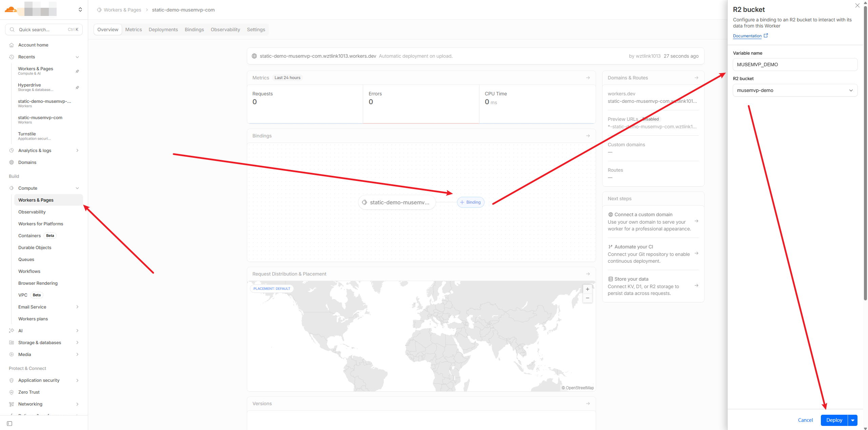Open the Documentation link
The height and width of the screenshot is (430, 868).
[x=747, y=36]
